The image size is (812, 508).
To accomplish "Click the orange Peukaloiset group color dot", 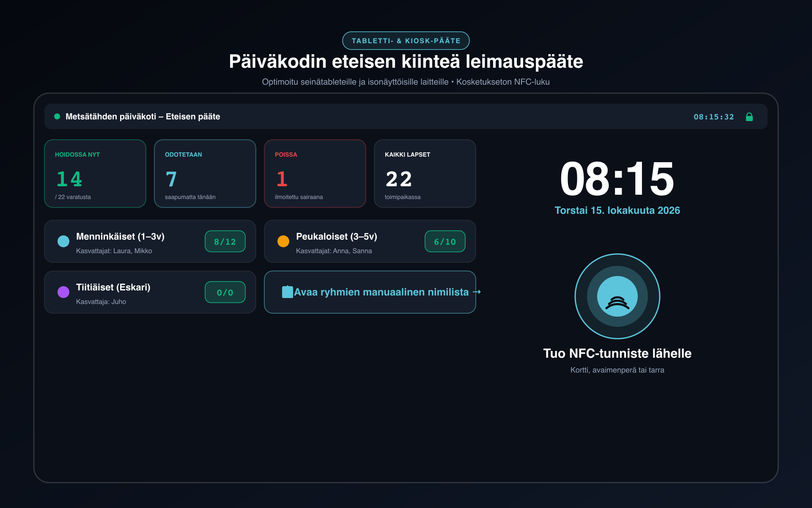I will [x=283, y=241].
